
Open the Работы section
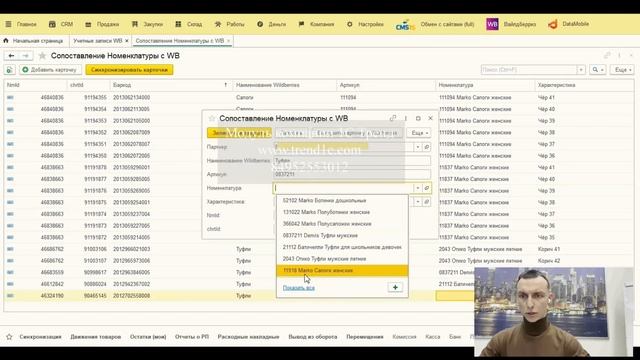point(229,24)
